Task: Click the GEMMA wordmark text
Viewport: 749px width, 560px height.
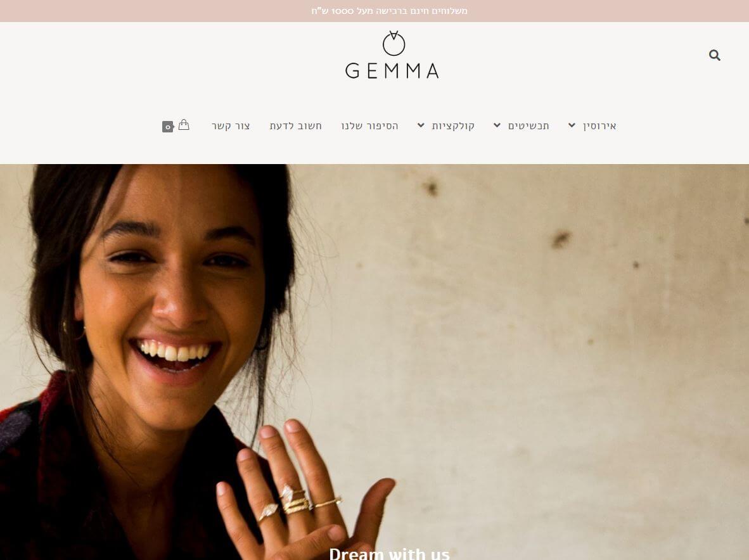Action: (x=392, y=71)
